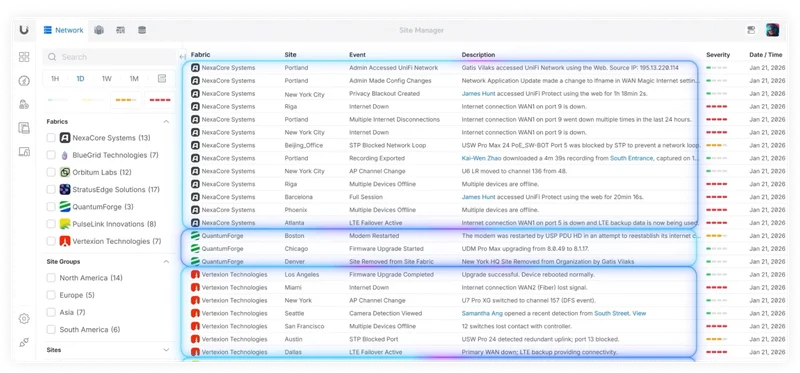
Task: Select the 1W time range
Action: 107,79
